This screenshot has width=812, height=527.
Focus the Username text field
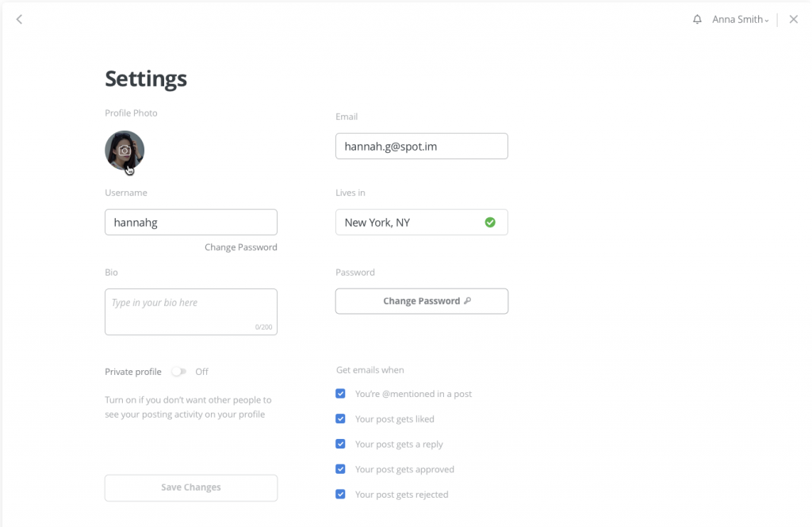point(191,223)
